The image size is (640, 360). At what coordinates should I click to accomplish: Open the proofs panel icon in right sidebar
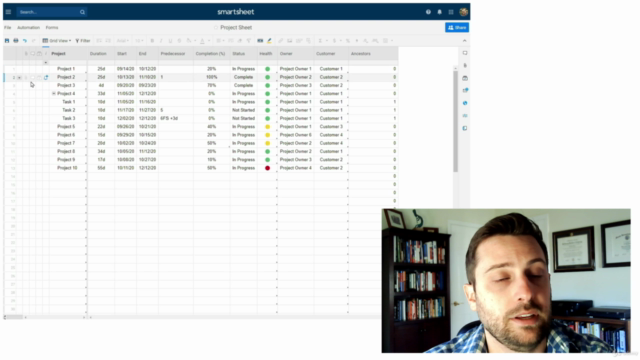click(465, 78)
